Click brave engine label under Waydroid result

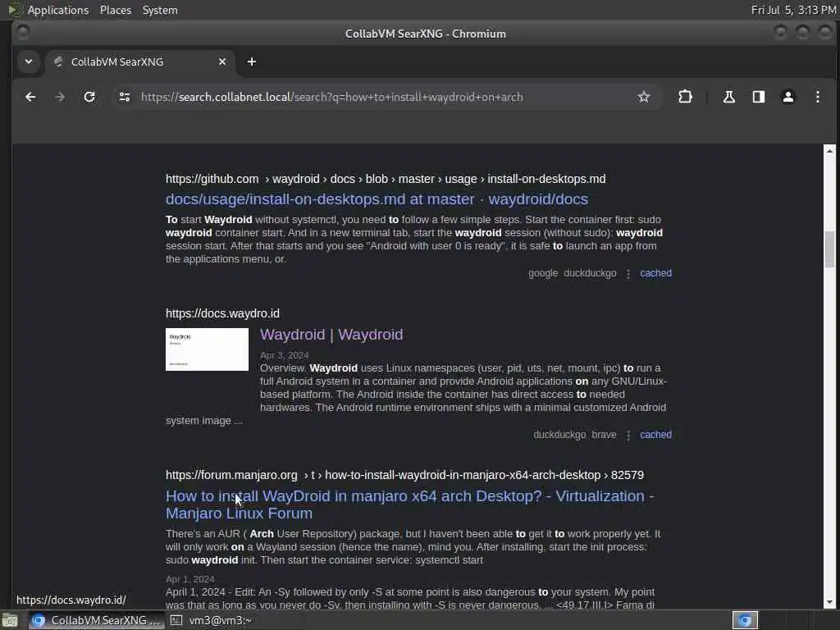pyautogui.click(x=604, y=435)
